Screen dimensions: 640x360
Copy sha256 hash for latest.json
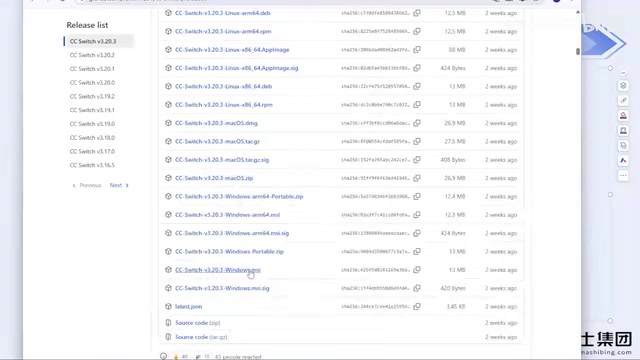click(417, 307)
